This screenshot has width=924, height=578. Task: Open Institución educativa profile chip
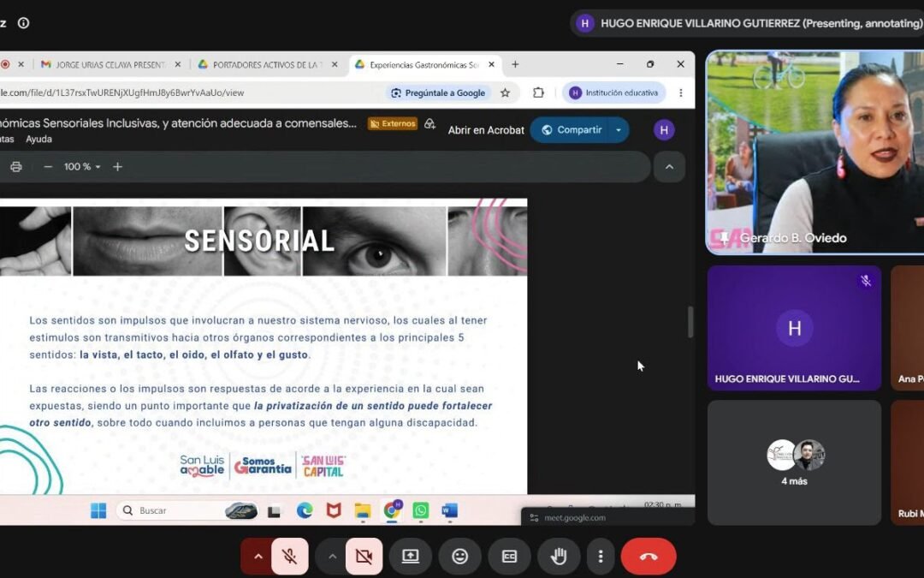click(x=614, y=92)
